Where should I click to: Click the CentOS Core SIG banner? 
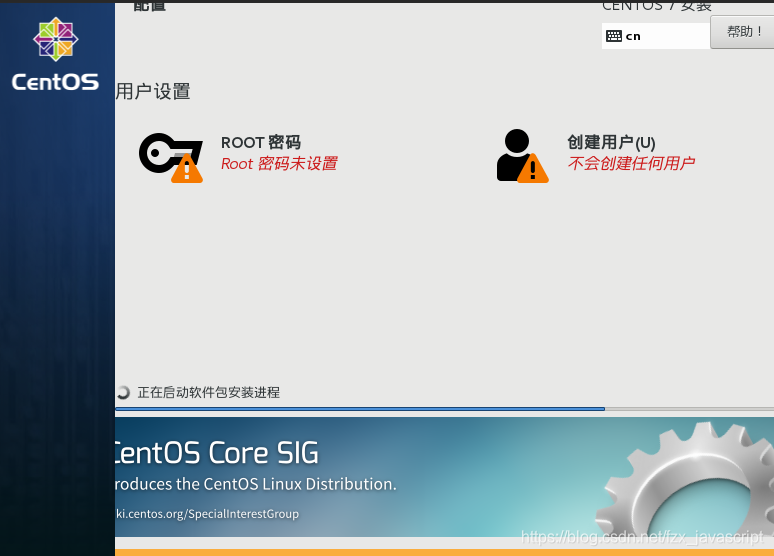[x=444, y=477]
